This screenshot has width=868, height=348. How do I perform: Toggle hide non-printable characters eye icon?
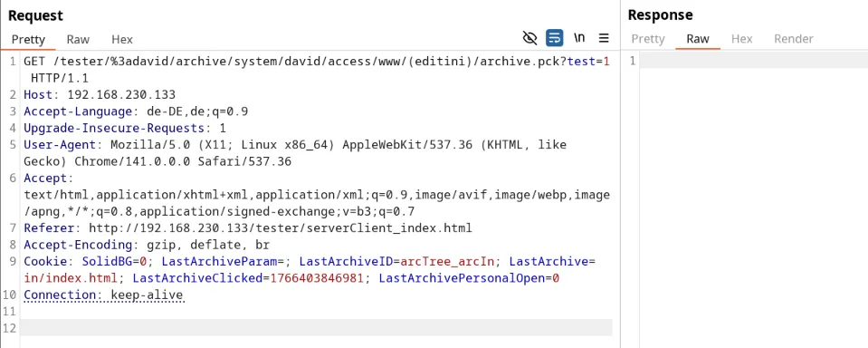click(529, 38)
